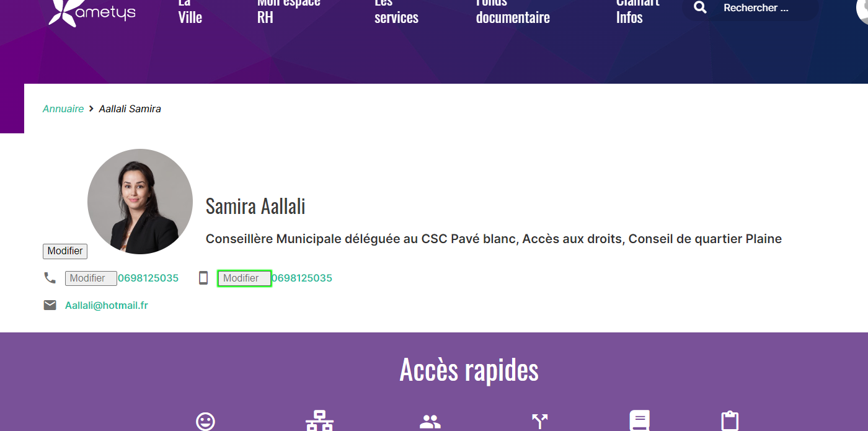Click the Aallali@hotmail.fr email link
Viewport: 868px width, 431px height.
(x=107, y=305)
